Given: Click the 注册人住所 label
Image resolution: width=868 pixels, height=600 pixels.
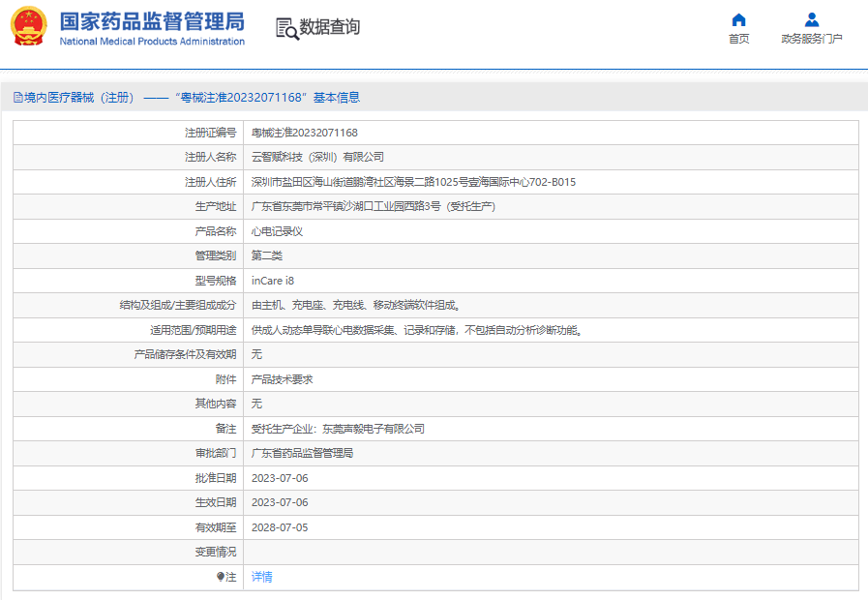Looking at the screenshot, I should click(210, 182).
